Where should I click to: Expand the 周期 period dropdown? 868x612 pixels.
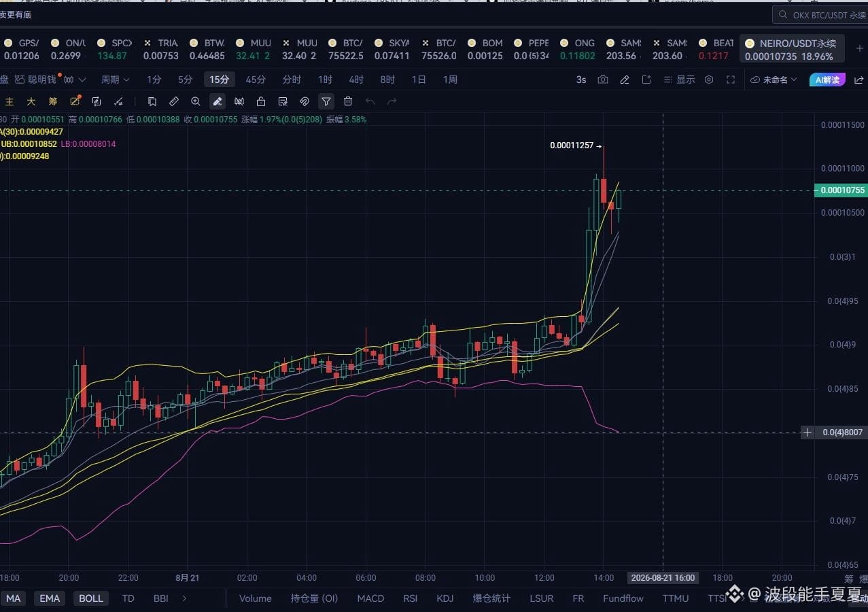pos(116,80)
